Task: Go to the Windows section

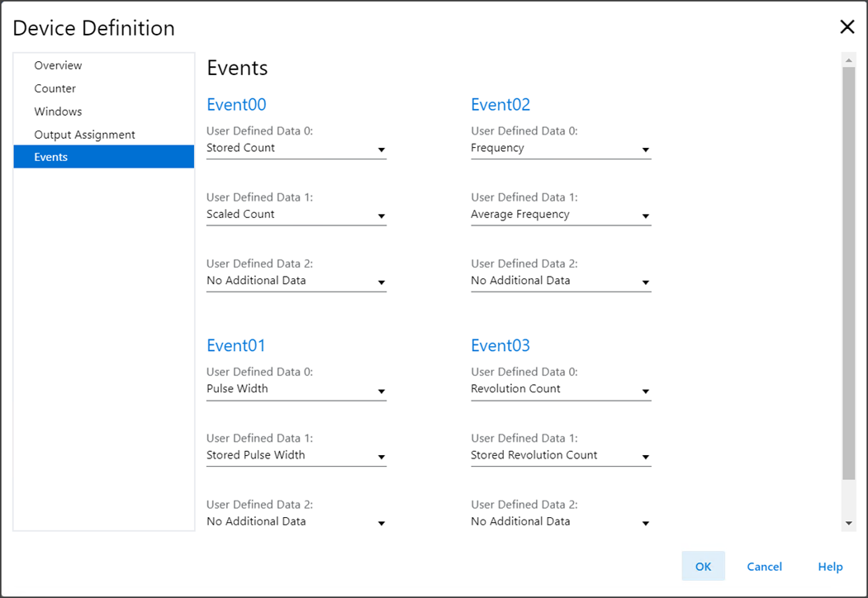Action: (x=58, y=112)
